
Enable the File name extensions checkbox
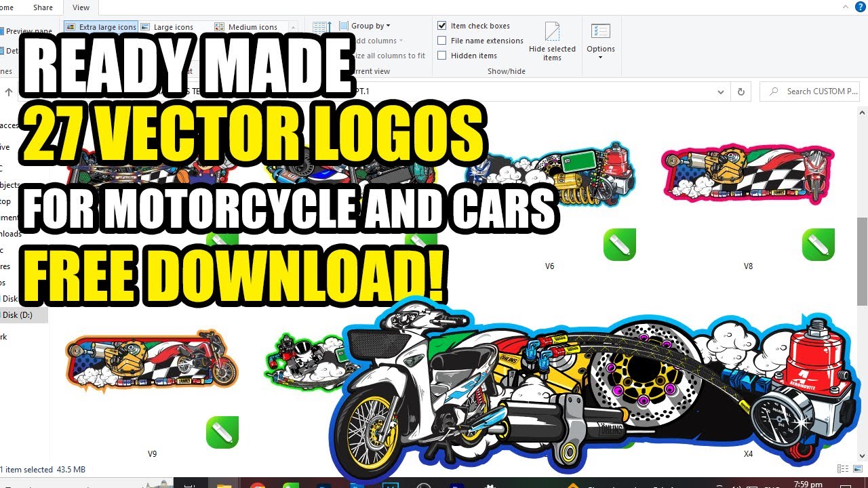click(x=442, y=41)
